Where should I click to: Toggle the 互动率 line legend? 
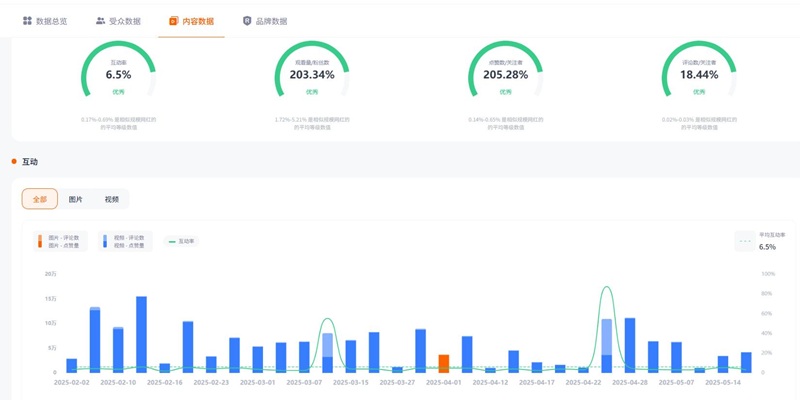pos(182,241)
